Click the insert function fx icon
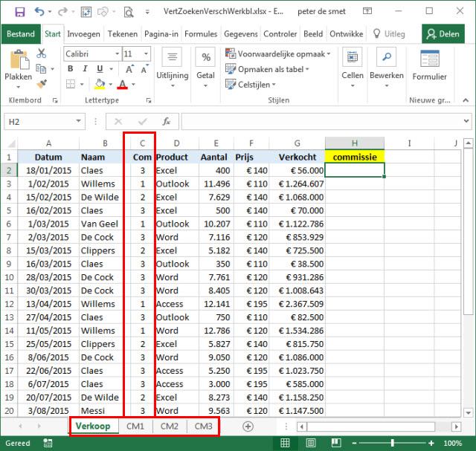The height and width of the screenshot is (451, 476). (166, 122)
